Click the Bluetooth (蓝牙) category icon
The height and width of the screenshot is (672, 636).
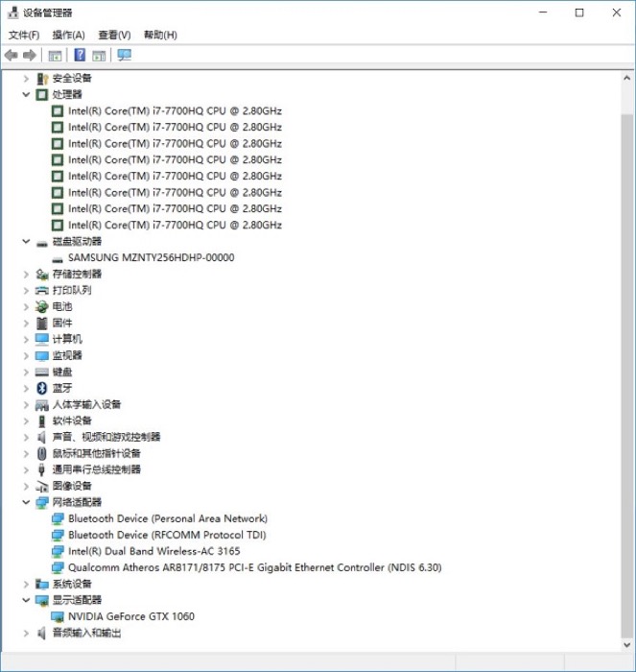pos(41,388)
